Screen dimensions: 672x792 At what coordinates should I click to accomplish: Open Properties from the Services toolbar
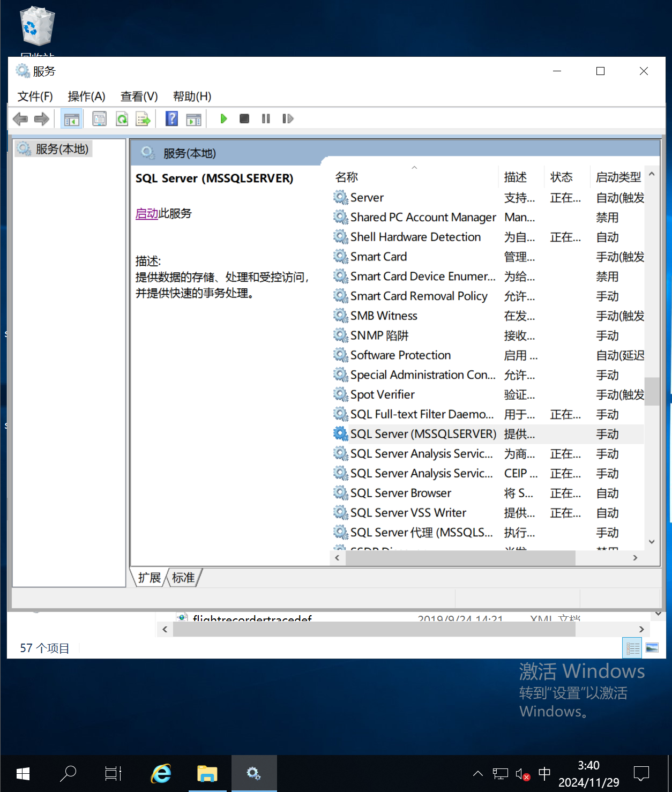click(x=99, y=119)
